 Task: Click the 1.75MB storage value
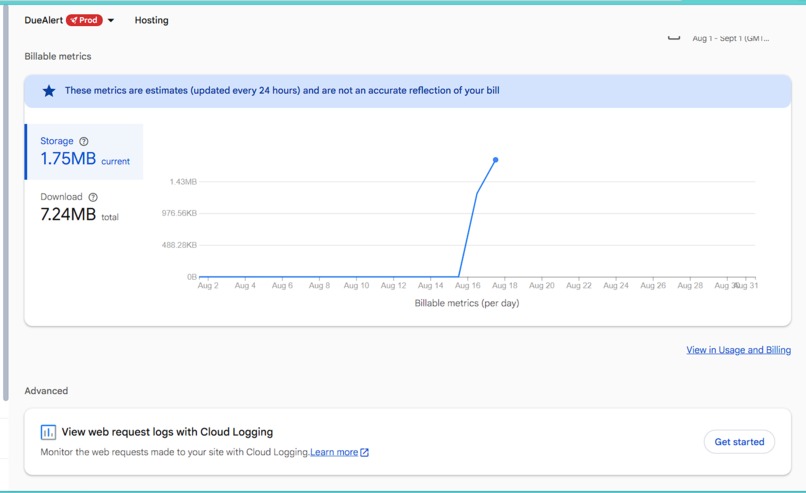click(68, 159)
